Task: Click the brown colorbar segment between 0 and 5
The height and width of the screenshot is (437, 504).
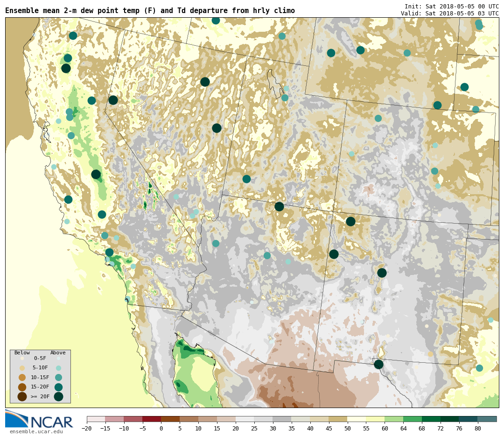Action: [x=171, y=419]
